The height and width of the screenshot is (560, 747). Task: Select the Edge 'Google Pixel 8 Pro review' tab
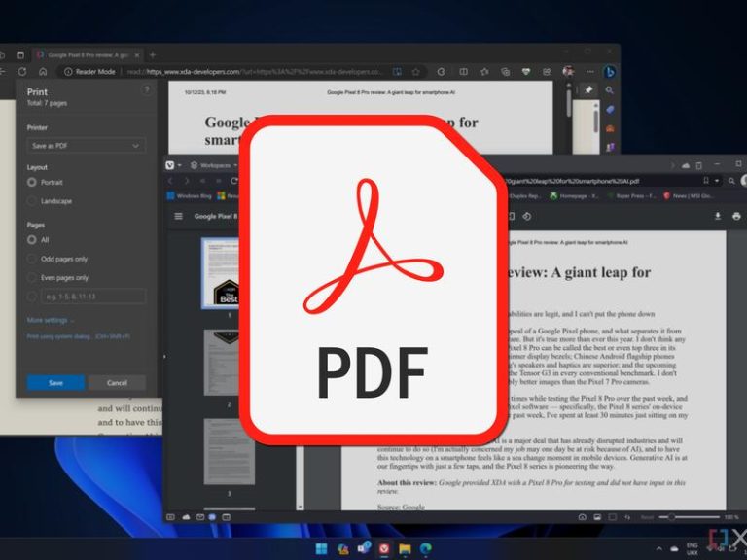coord(86,55)
